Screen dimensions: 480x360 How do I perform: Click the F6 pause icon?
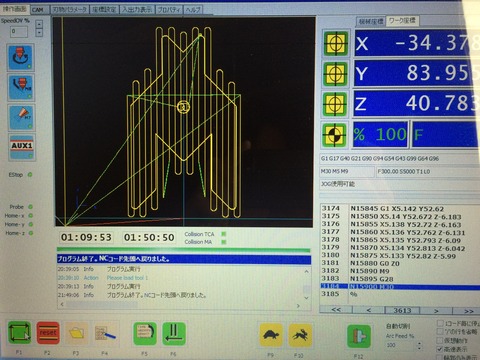174,333
